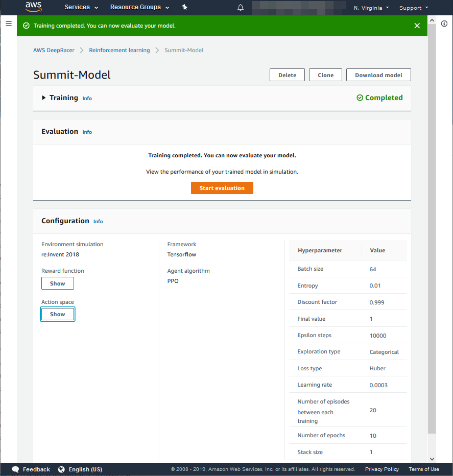This screenshot has width=453, height=476.
Task: Click the AWS logo in header
Action: point(33,7)
